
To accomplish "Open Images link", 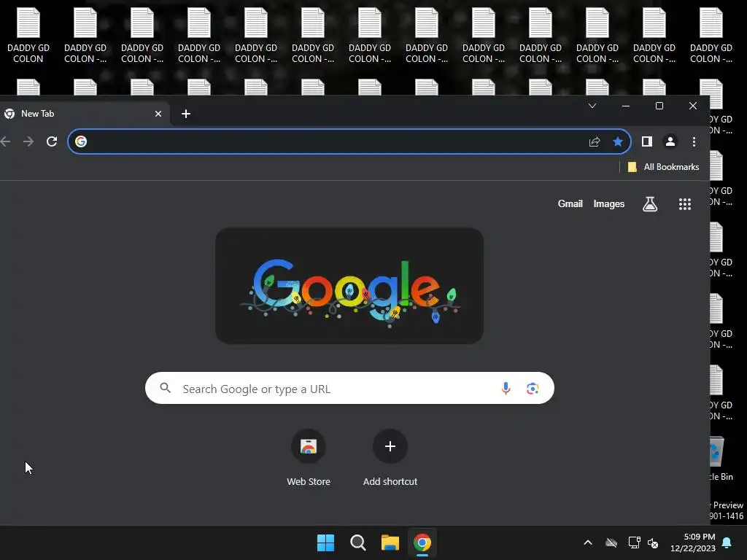I will click(x=609, y=204).
